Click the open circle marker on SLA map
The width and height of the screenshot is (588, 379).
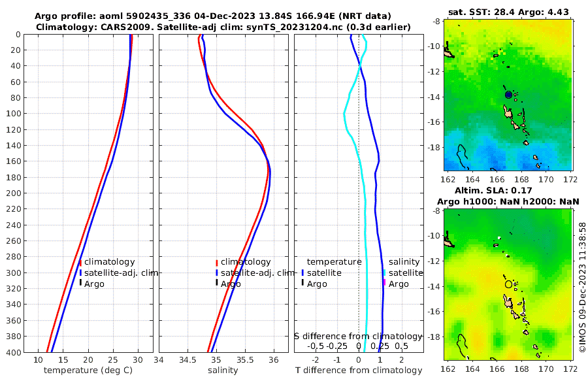click(x=508, y=284)
